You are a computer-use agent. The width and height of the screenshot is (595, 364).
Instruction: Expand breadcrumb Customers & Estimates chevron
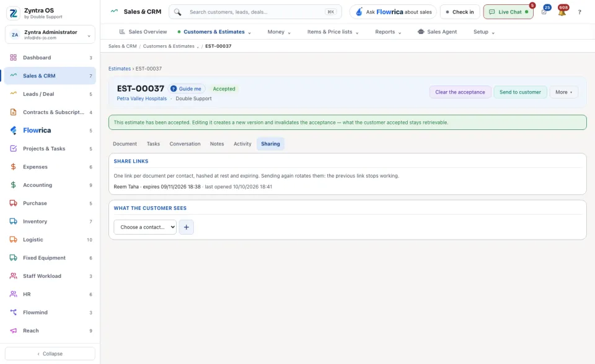pyautogui.click(x=198, y=46)
